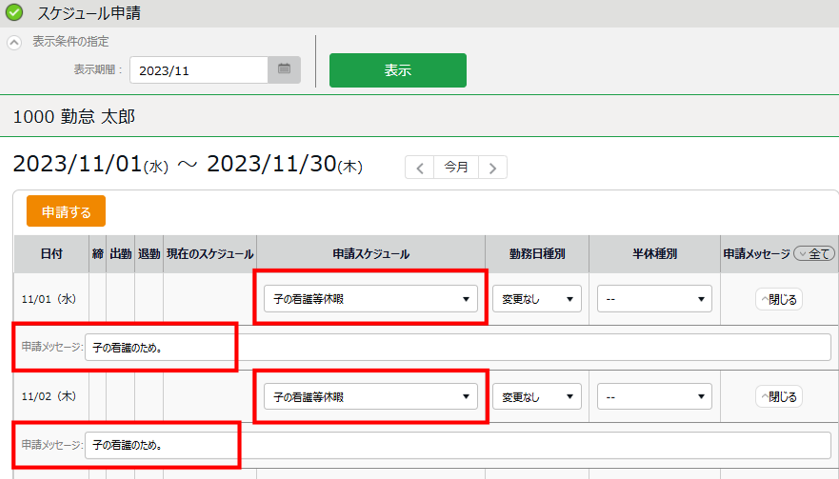Toggle 閉じる for the 11/02 message

[779, 397]
